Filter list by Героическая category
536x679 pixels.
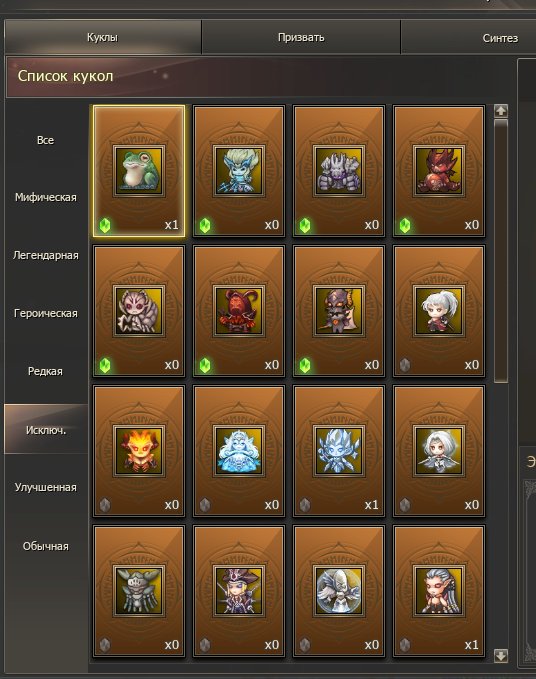pyautogui.click(x=46, y=314)
